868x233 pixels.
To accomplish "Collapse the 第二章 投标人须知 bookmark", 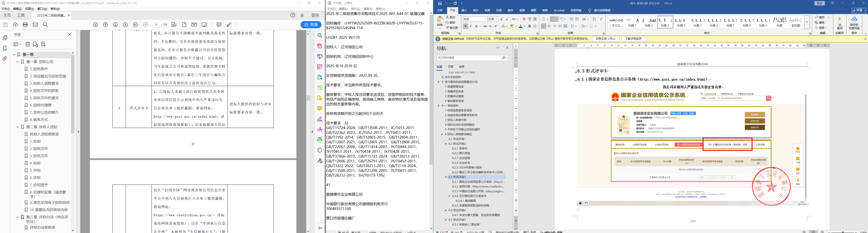I will (x=17, y=127).
